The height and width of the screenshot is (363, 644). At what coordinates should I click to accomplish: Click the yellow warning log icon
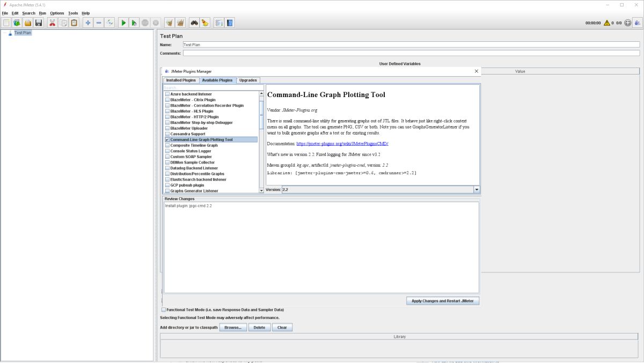coord(607,23)
